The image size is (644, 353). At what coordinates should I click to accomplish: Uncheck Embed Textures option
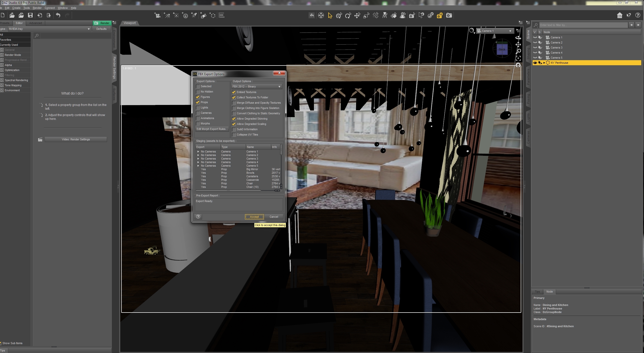point(234,92)
